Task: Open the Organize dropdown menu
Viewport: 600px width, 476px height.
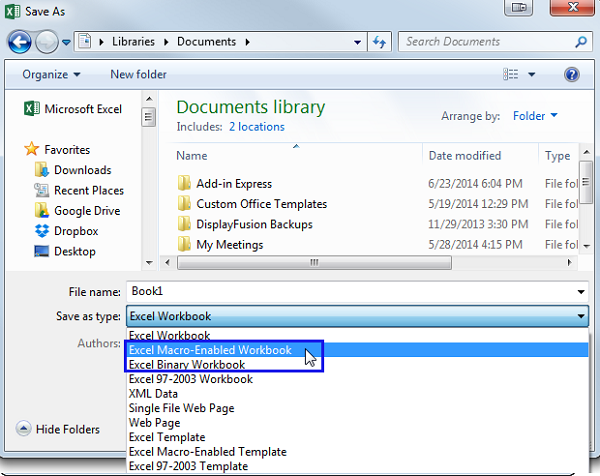Action: click(x=51, y=75)
